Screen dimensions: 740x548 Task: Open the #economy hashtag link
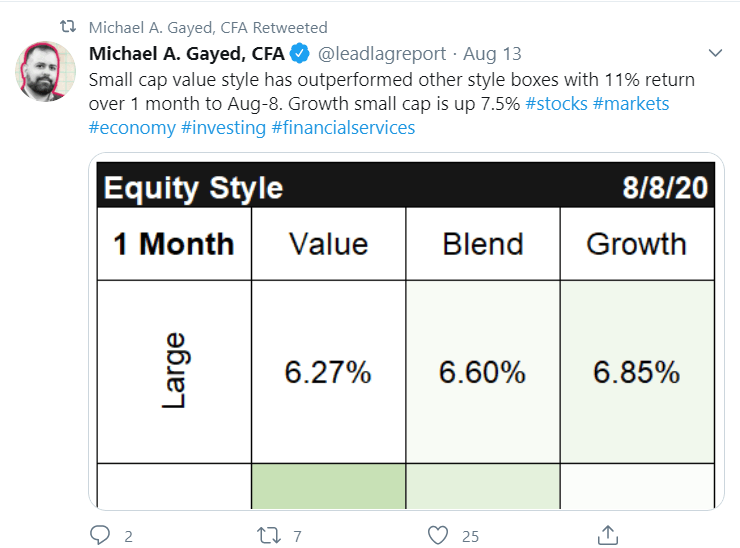tap(132, 127)
